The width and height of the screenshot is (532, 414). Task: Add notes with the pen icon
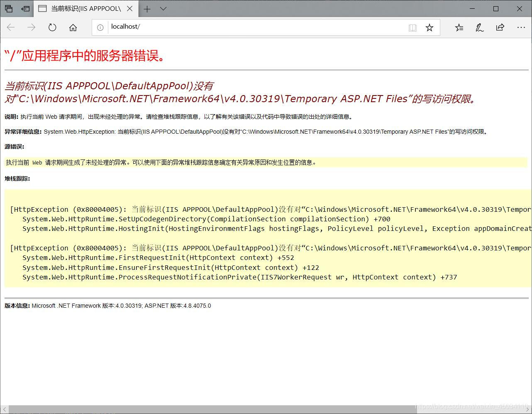click(480, 27)
